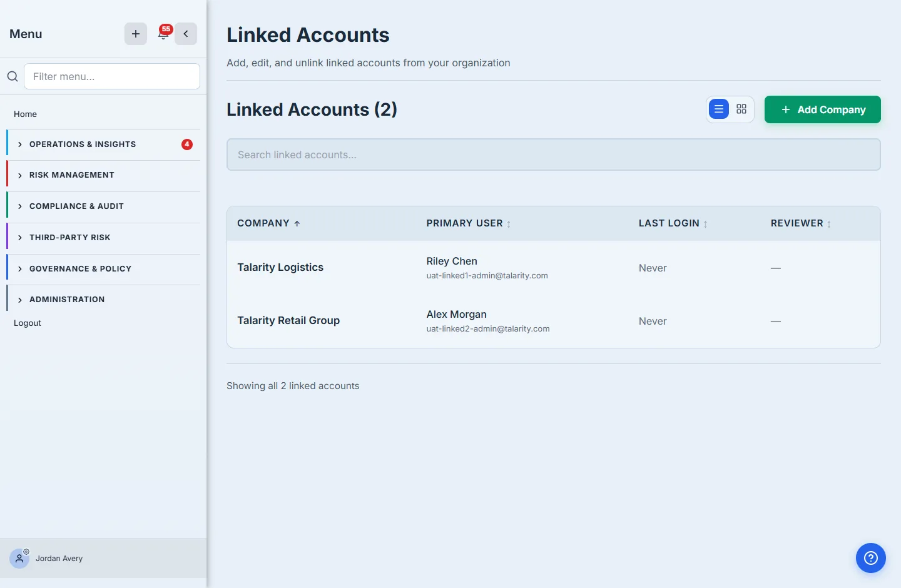Sort table by Primary User column
Screen dimensions: 901x588
(x=469, y=223)
